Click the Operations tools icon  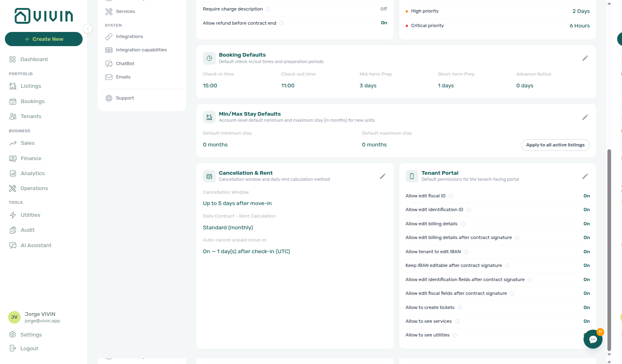[x=13, y=188]
